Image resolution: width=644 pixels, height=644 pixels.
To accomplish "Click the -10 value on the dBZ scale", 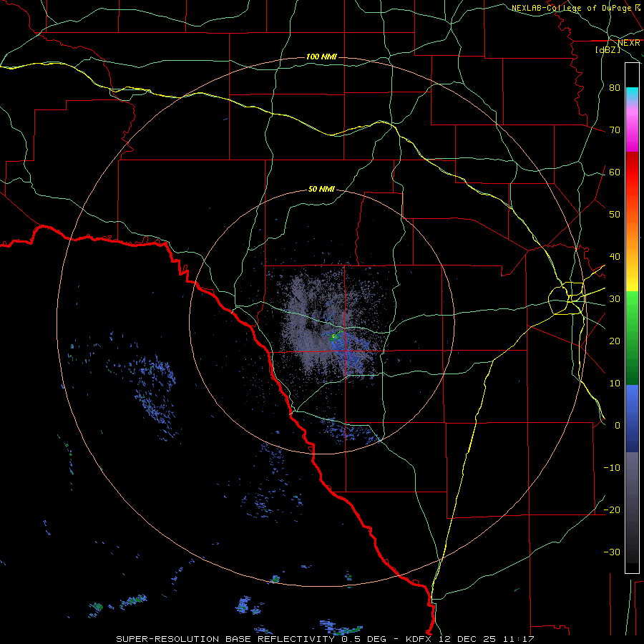I will click(x=612, y=468).
